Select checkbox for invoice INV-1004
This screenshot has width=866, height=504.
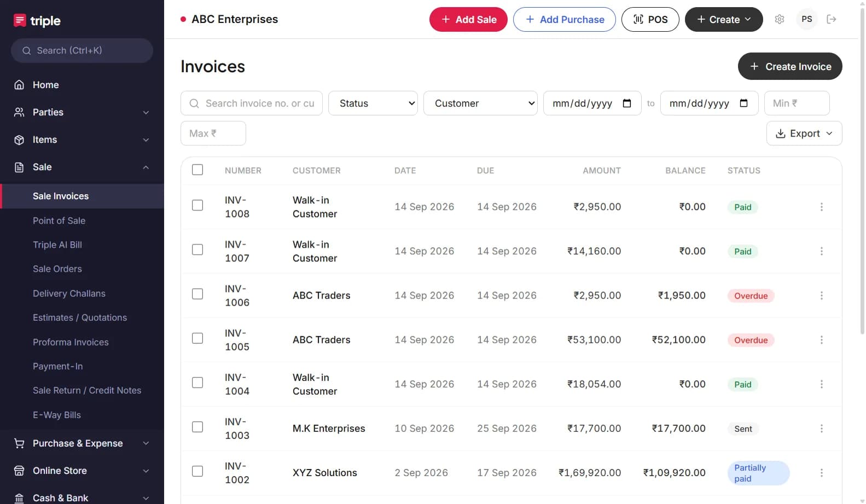coord(197,383)
